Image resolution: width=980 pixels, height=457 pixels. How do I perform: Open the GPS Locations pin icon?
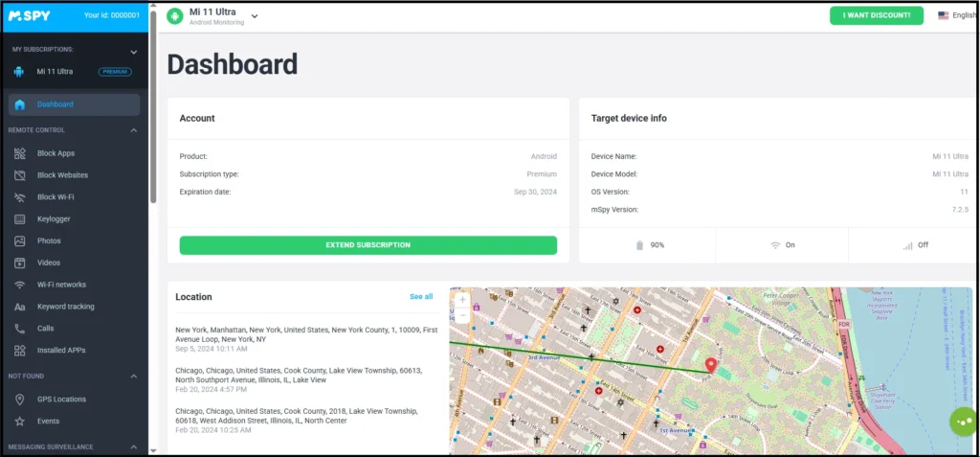(x=19, y=400)
